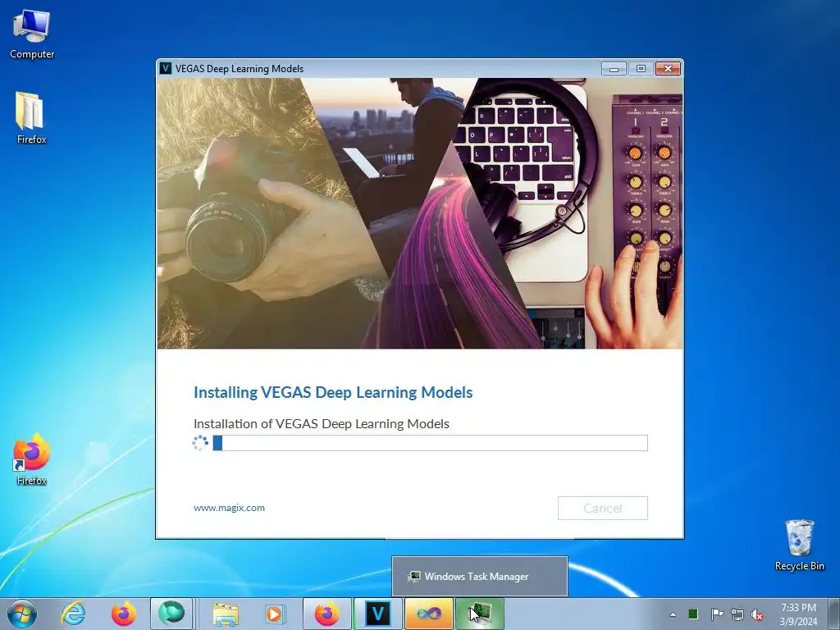Maximize the VEGAS Deep Learning Models window

[641, 69]
